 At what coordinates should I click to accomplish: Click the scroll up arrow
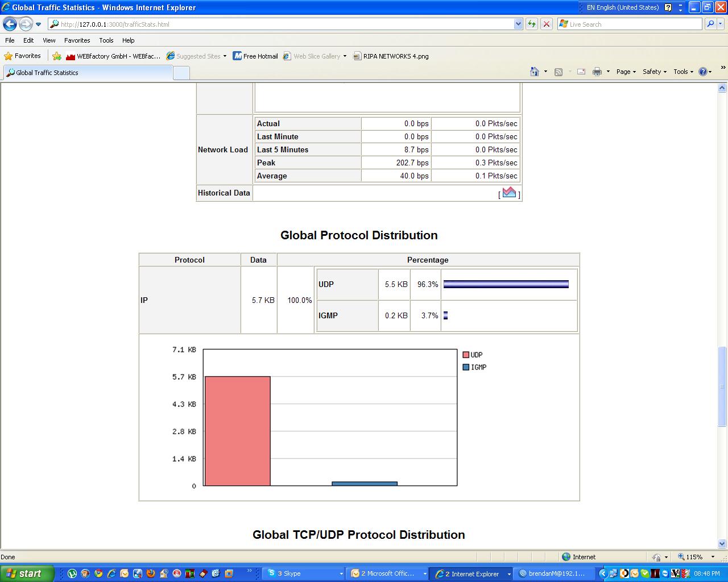click(x=722, y=88)
